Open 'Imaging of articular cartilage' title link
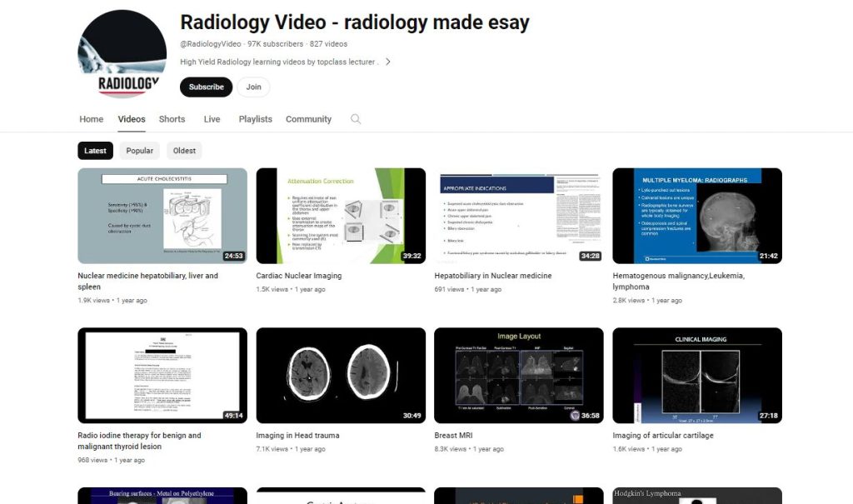The height and width of the screenshot is (504, 853). [663, 436]
